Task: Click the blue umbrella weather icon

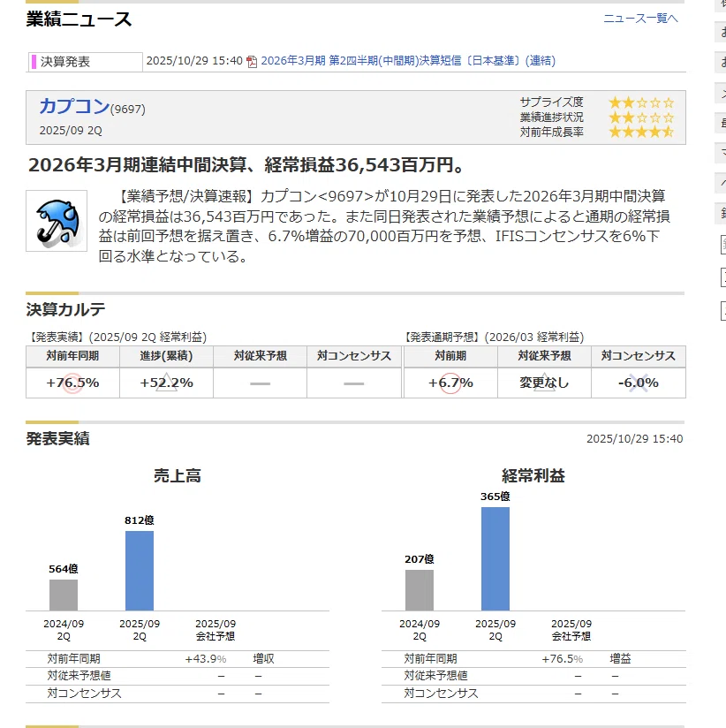Action: [x=57, y=221]
